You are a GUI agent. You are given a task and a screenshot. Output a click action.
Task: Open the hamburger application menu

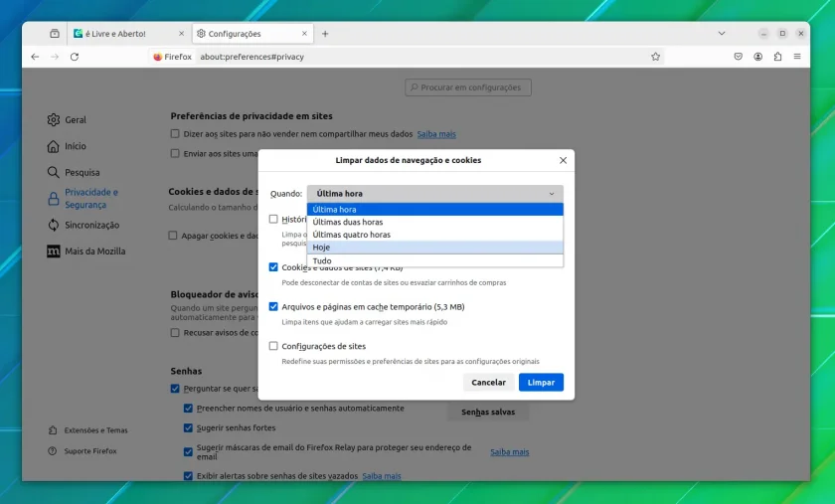tap(797, 57)
